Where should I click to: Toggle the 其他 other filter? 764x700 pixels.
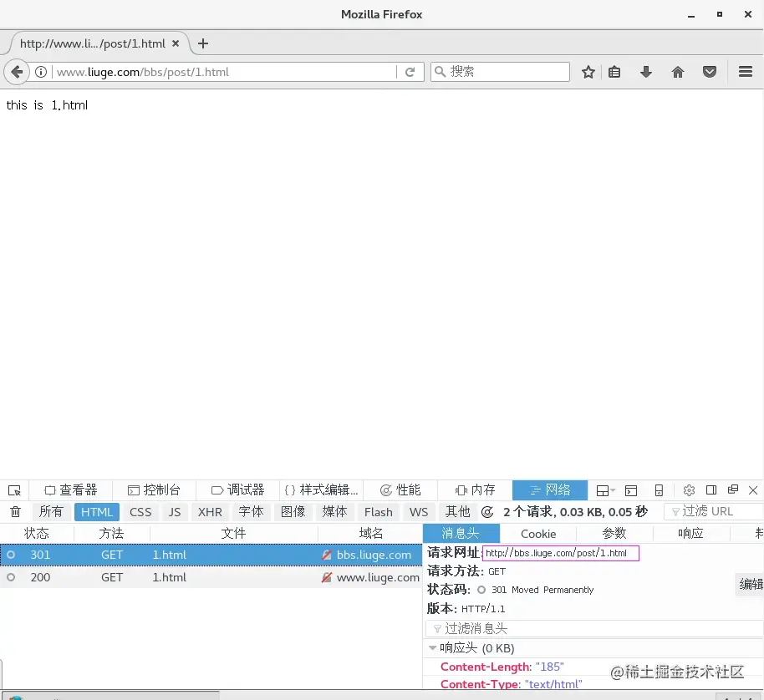pos(457,511)
